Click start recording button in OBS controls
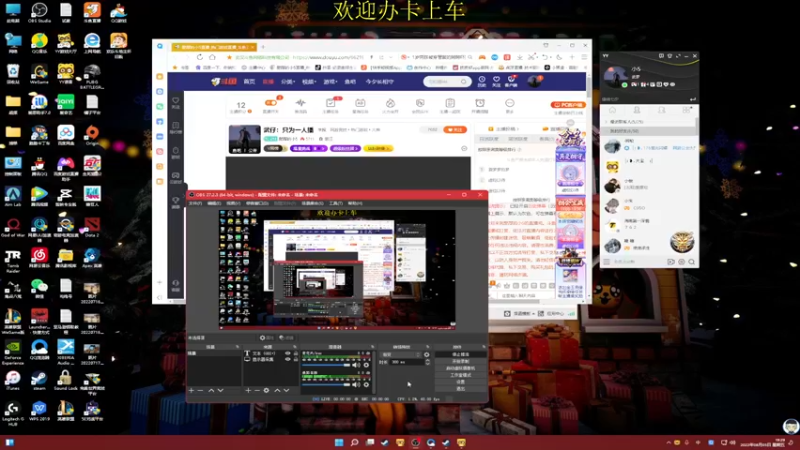Viewport: 800px width, 450px height. click(461, 361)
